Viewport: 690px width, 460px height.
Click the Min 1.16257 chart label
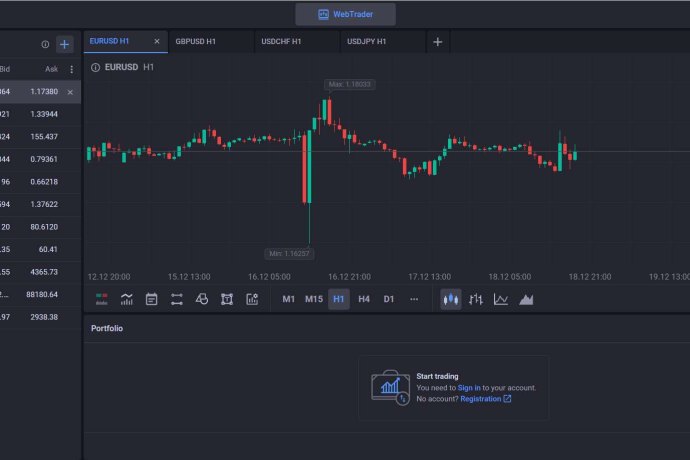click(289, 254)
